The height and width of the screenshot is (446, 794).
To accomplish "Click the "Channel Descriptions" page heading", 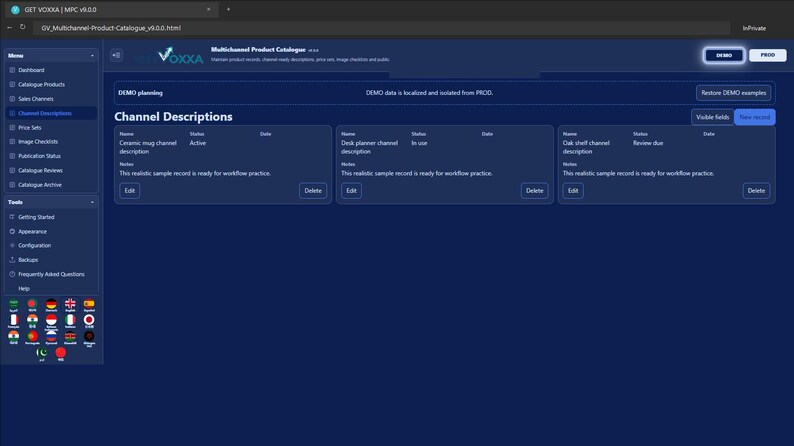I will coord(173,116).
